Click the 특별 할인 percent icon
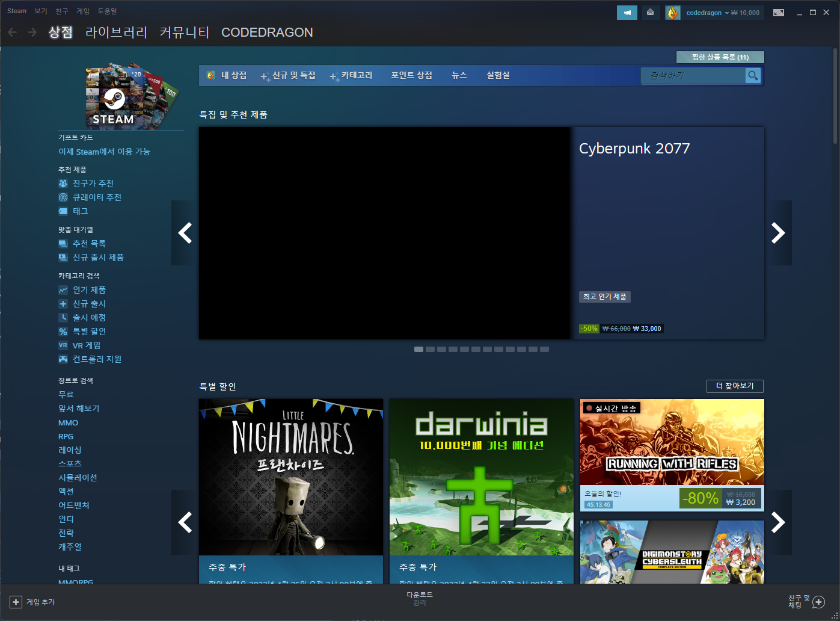The height and width of the screenshot is (621, 840). pos(63,332)
